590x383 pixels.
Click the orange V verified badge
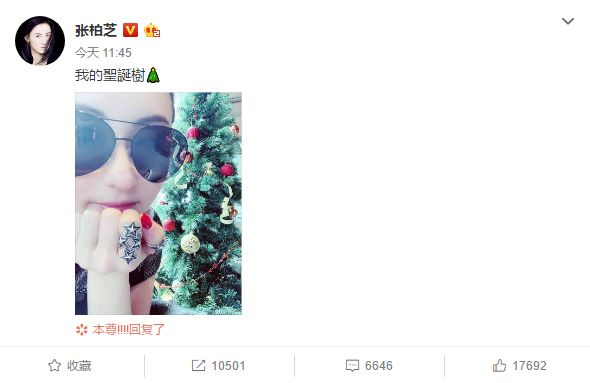pos(131,30)
